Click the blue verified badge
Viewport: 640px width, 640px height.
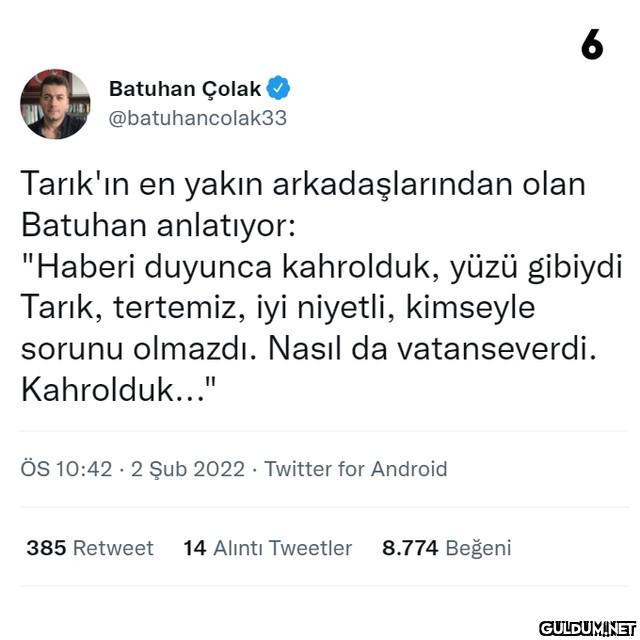[278, 88]
